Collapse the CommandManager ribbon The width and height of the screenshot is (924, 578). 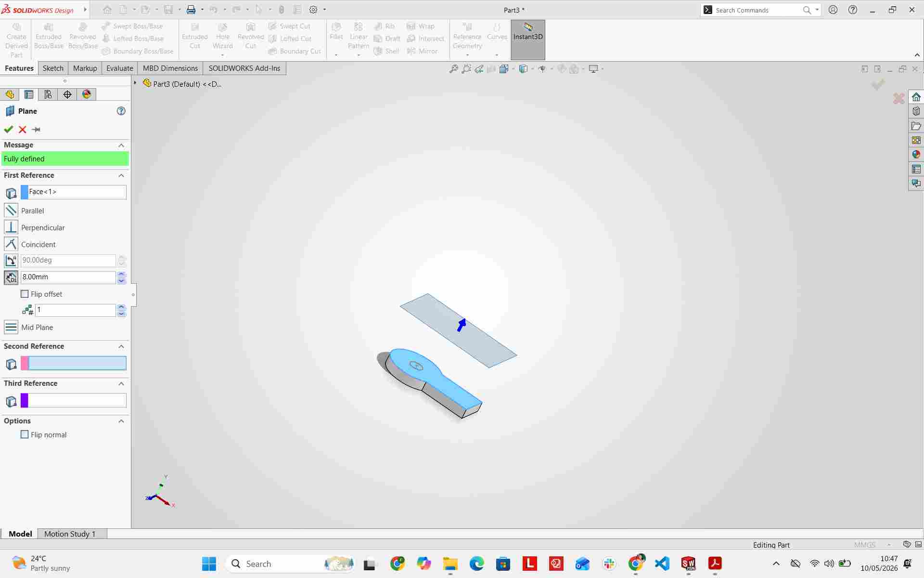[917, 55]
